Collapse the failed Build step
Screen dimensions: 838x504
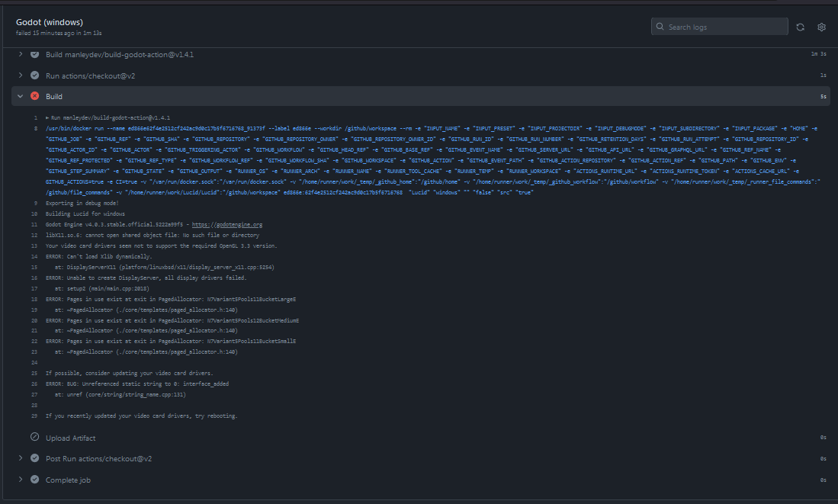[19, 96]
